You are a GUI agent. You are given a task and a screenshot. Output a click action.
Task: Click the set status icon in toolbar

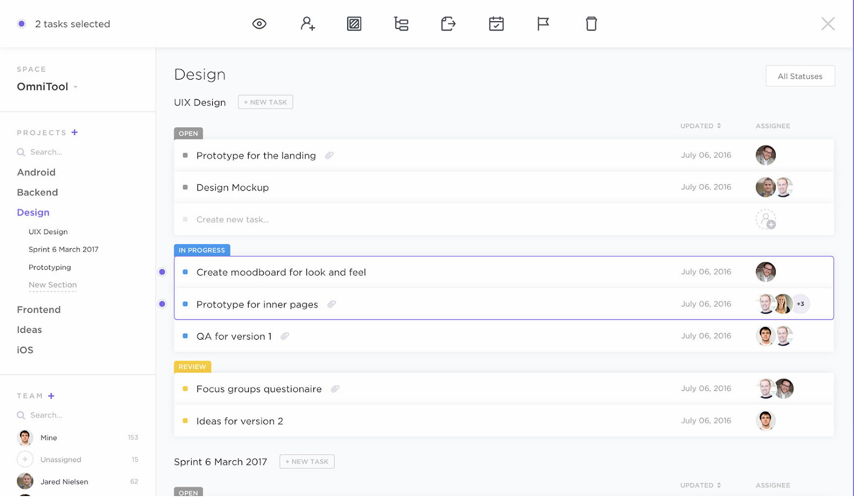click(x=354, y=23)
